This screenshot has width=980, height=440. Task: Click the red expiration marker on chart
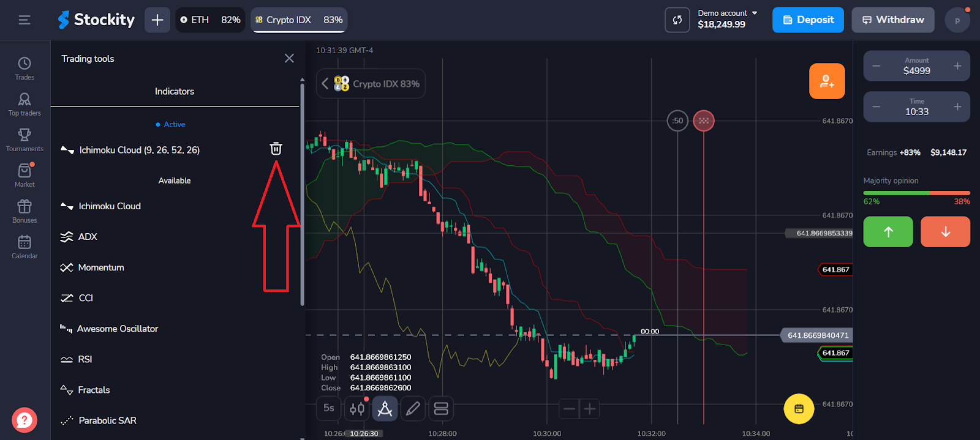[704, 121]
